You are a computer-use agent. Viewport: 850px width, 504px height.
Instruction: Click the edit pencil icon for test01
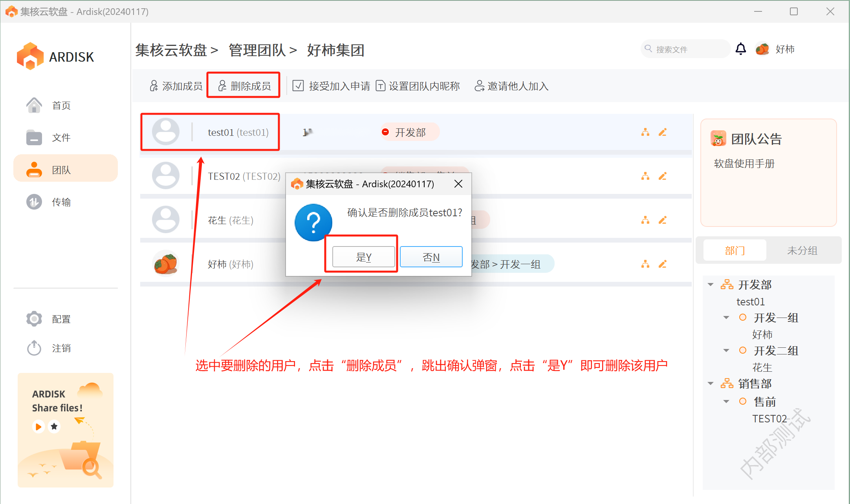663,132
